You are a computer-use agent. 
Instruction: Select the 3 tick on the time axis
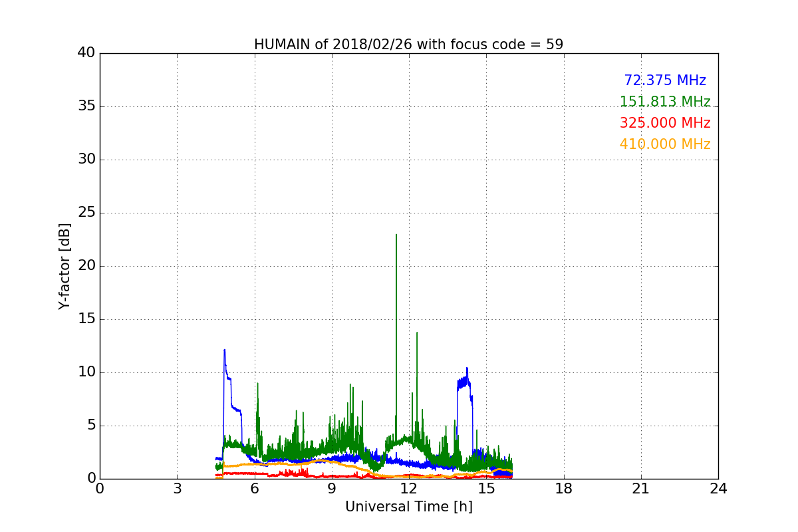coord(177,489)
